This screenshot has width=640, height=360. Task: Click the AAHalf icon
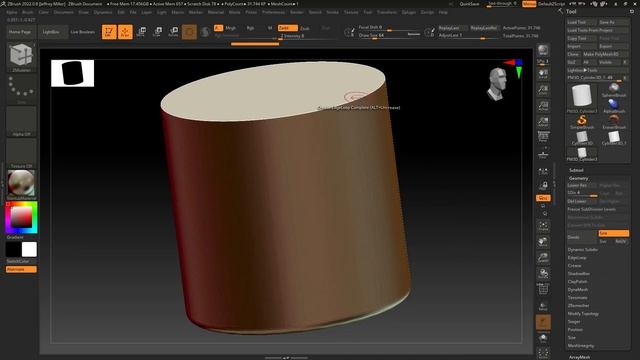pos(543,121)
